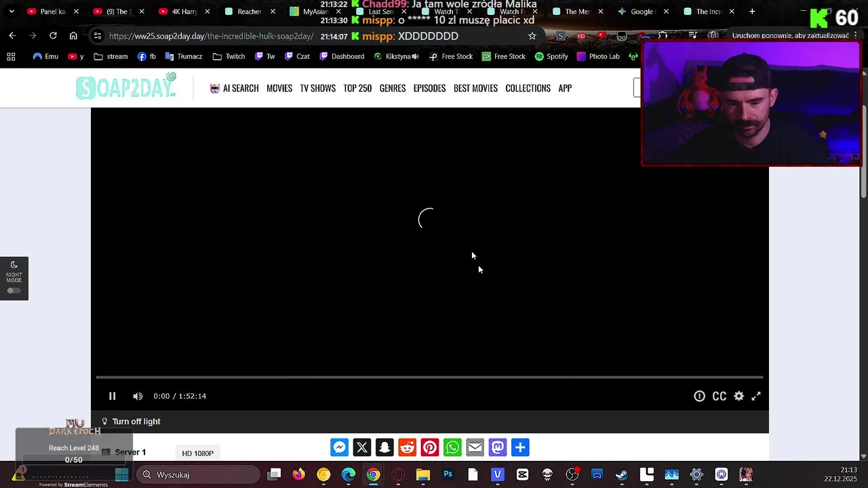Open the MOVIES menu
The height and width of the screenshot is (488, 868).
[279, 88]
